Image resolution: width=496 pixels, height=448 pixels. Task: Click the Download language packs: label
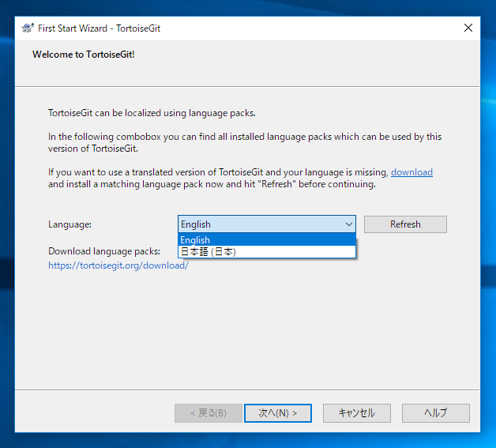(x=104, y=251)
